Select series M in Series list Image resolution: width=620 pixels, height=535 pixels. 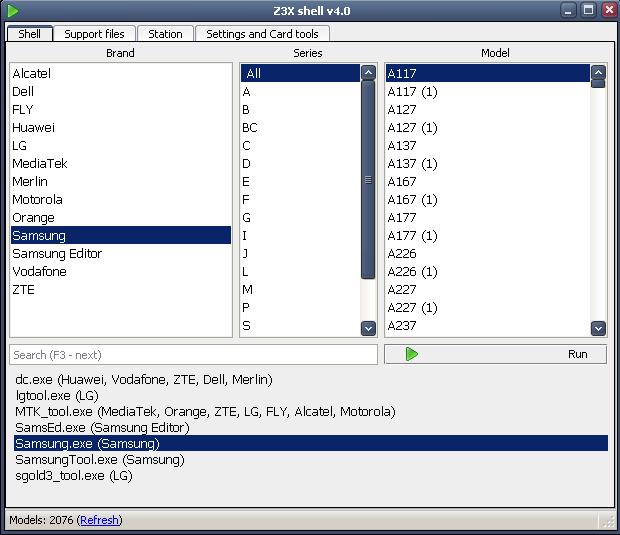pyautogui.click(x=301, y=289)
